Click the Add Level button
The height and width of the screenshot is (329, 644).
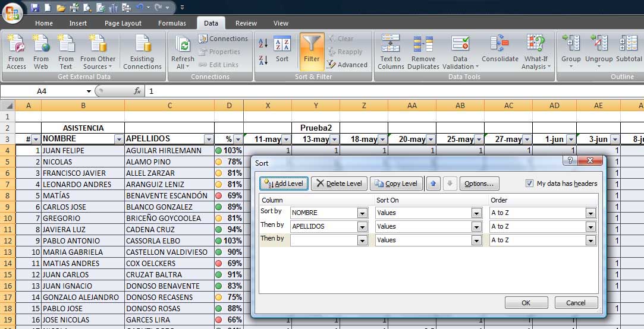click(284, 184)
